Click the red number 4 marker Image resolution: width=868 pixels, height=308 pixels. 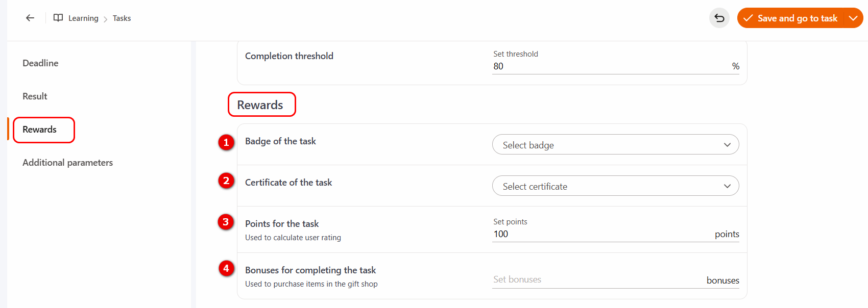[x=226, y=268]
